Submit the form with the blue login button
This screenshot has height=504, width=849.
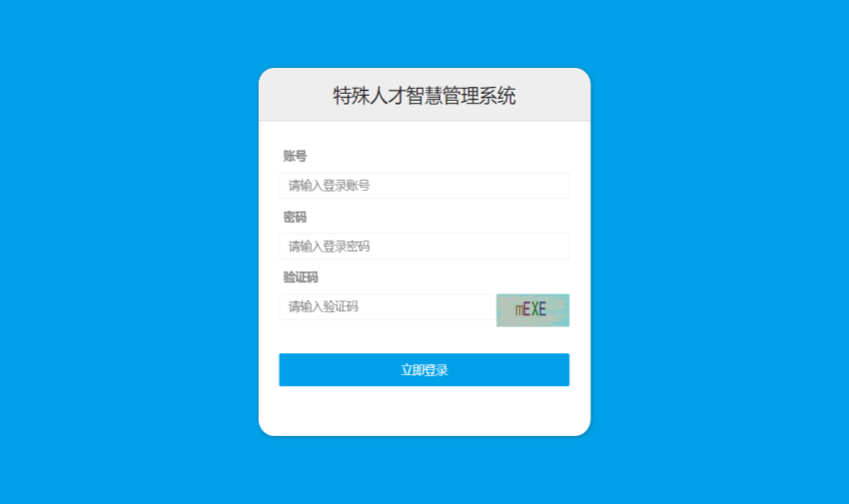click(x=424, y=370)
